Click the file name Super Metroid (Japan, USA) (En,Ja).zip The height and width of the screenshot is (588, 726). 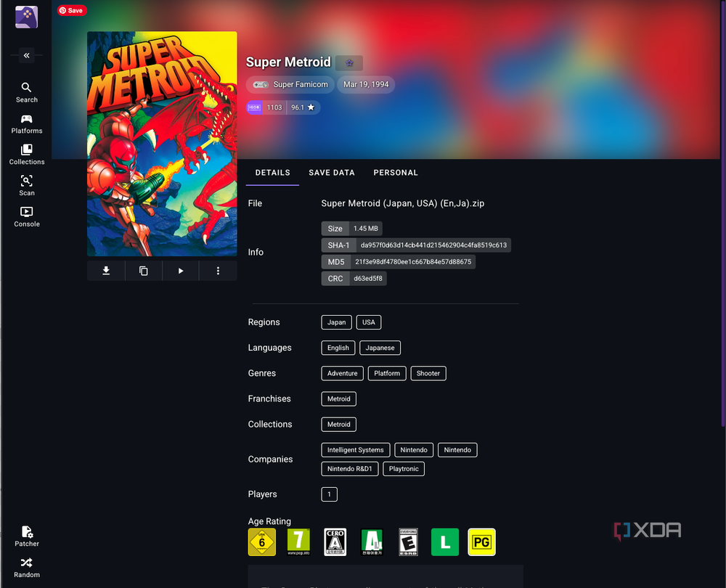point(403,203)
